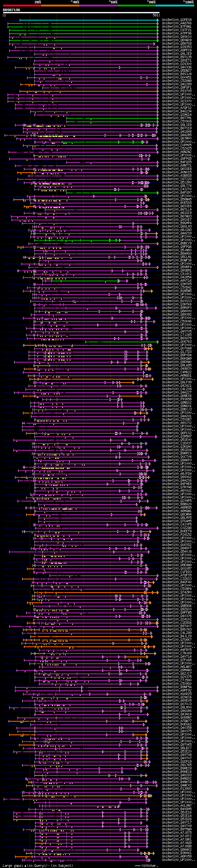The height and width of the screenshot is (868, 197).
Task: Click the Large gaps legend text
Action: (x=13, y=866)
